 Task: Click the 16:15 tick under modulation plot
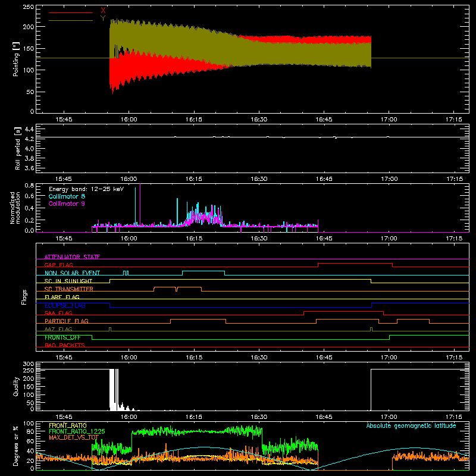tap(194, 239)
